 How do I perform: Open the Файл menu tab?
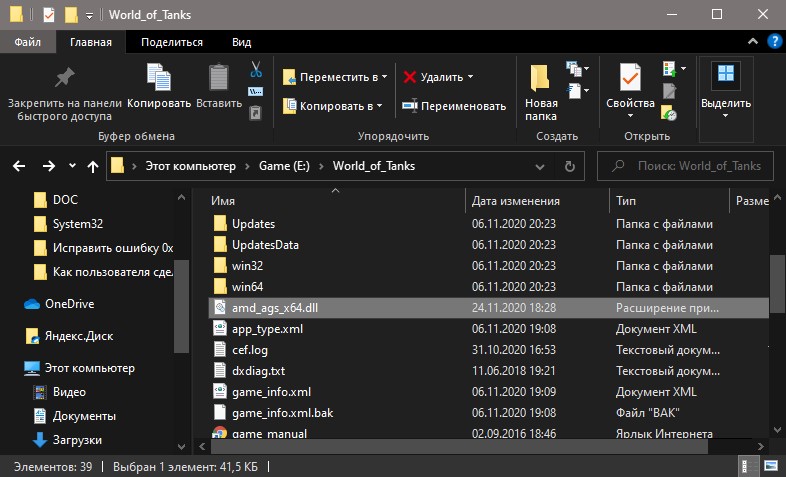[28, 42]
